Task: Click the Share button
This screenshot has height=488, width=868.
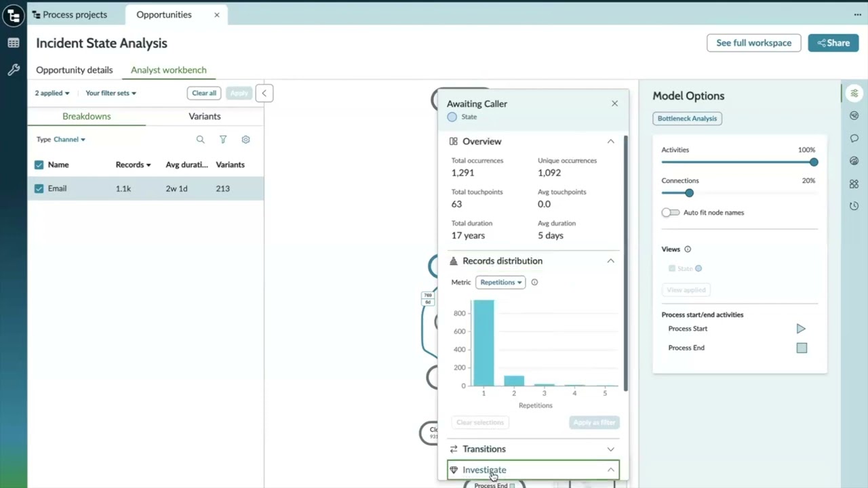Action: tap(833, 43)
